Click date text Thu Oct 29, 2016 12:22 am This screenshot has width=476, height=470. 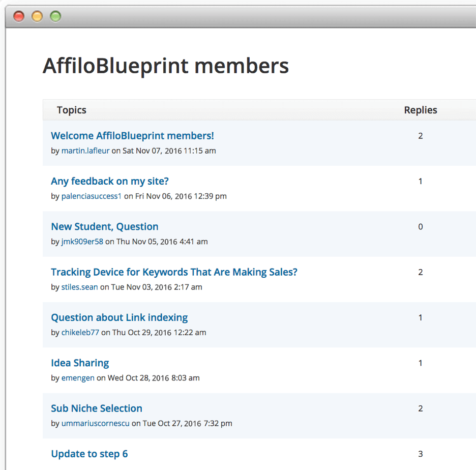click(159, 333)
